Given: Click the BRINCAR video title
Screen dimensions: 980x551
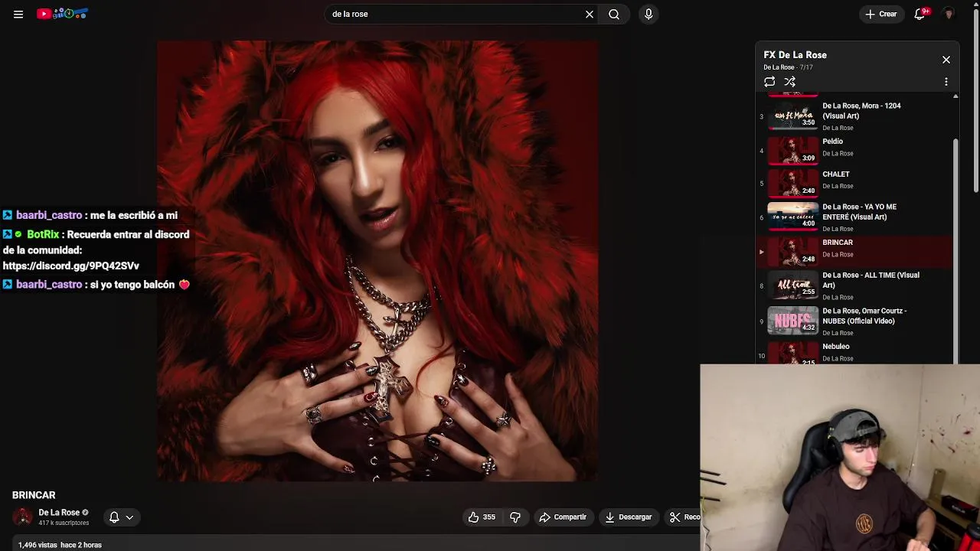Looking at the screenshot, I should coord(34,495).
